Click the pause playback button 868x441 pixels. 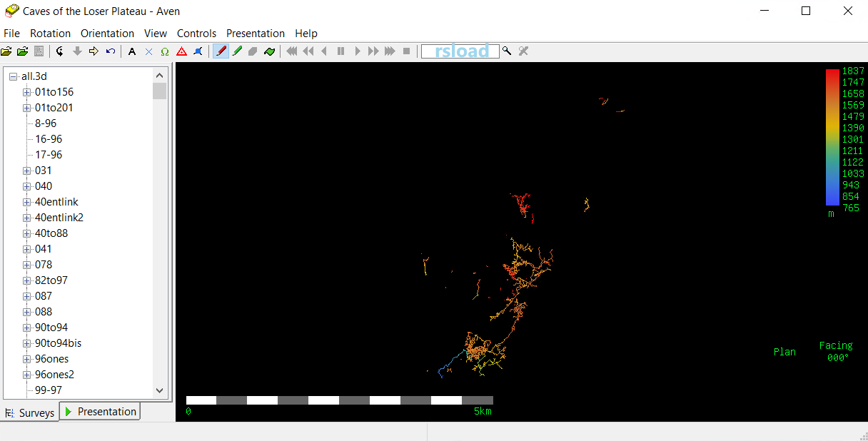(340, 51)
